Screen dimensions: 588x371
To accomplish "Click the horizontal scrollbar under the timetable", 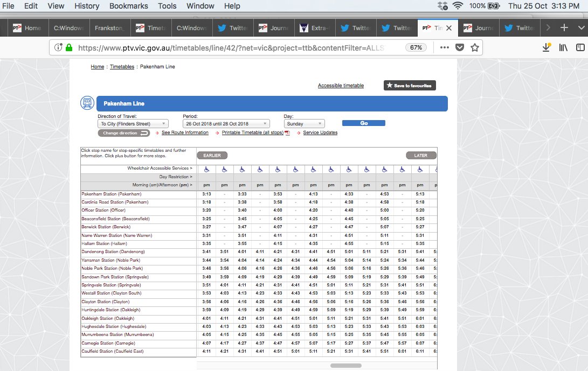I will tap(346, 366).
